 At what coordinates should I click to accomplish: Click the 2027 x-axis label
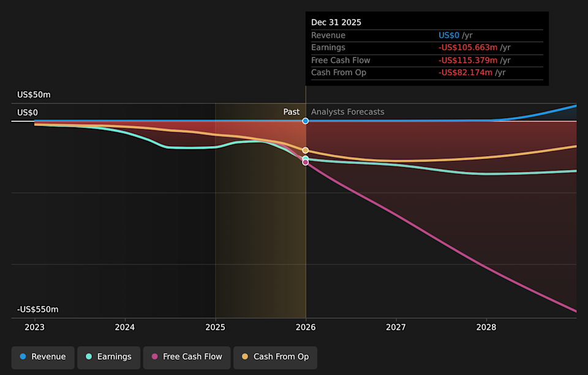pos(396,327)
